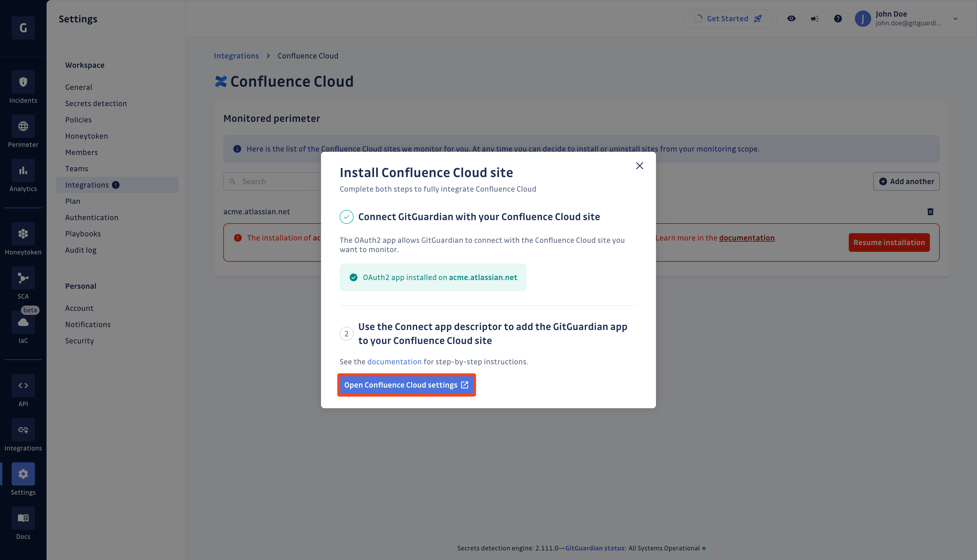Click Resume installation button

pos(889,242)
